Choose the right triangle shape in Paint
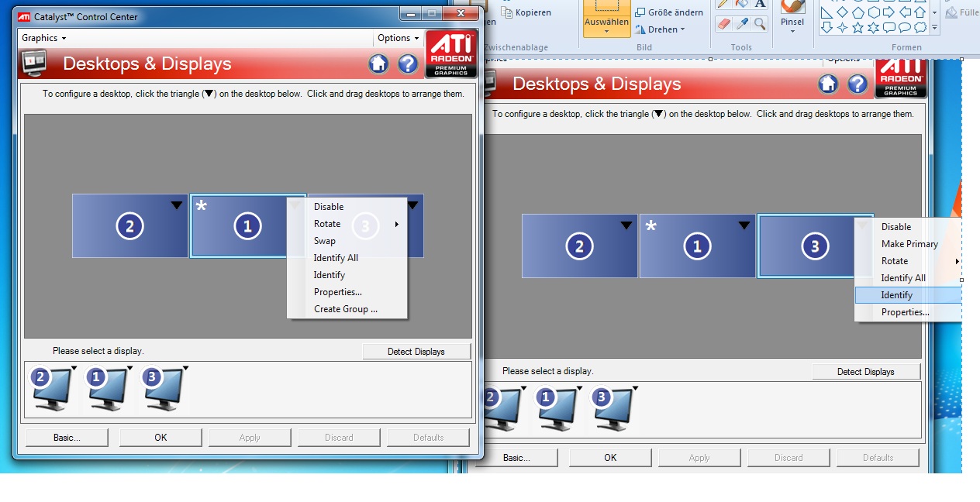Screen dimensions: 980x502 click(826, 12)
